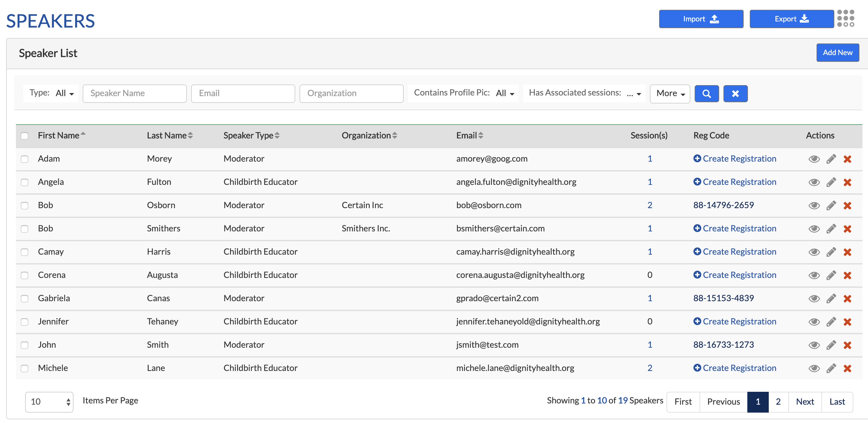This screenshot has height=423, width=868.
Task: Change the Items Per Page selector
Action: 49,402
